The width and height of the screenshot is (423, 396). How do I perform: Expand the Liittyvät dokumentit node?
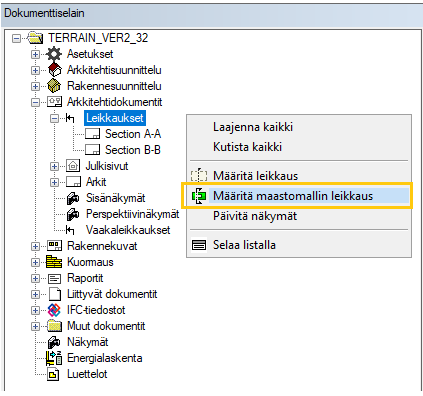(x=35, y=294)
